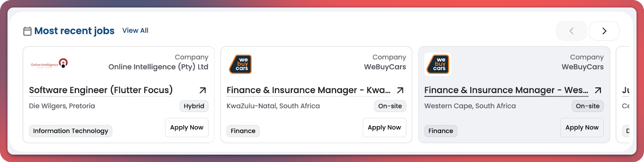
Task: Go to the previous jobs carousel page
Action: [x=571, y=31]
